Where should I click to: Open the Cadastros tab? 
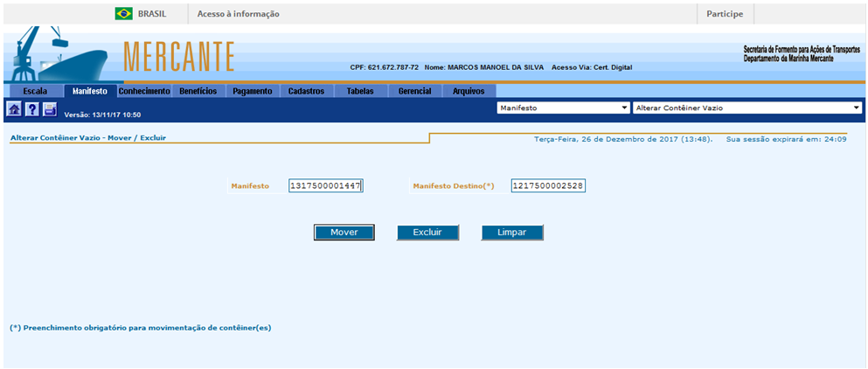point(306,91)
